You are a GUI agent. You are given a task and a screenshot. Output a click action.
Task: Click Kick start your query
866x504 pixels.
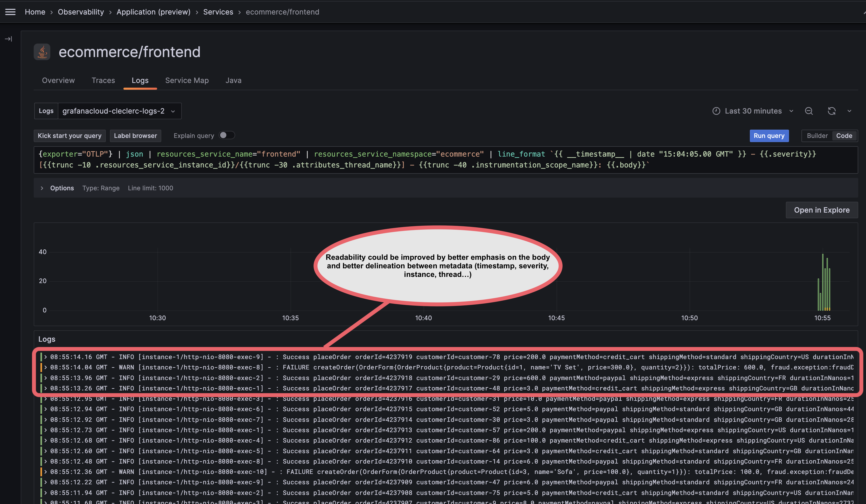point(69,136)
